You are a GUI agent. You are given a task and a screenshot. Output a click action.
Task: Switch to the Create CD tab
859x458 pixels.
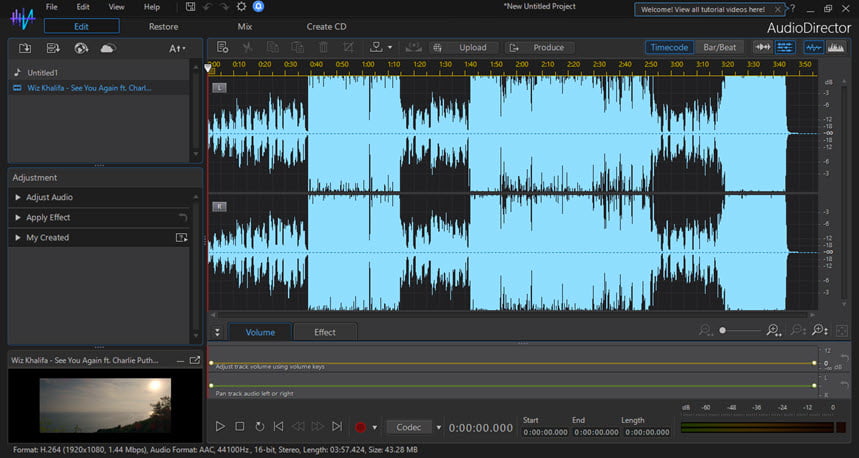point(327,26)
